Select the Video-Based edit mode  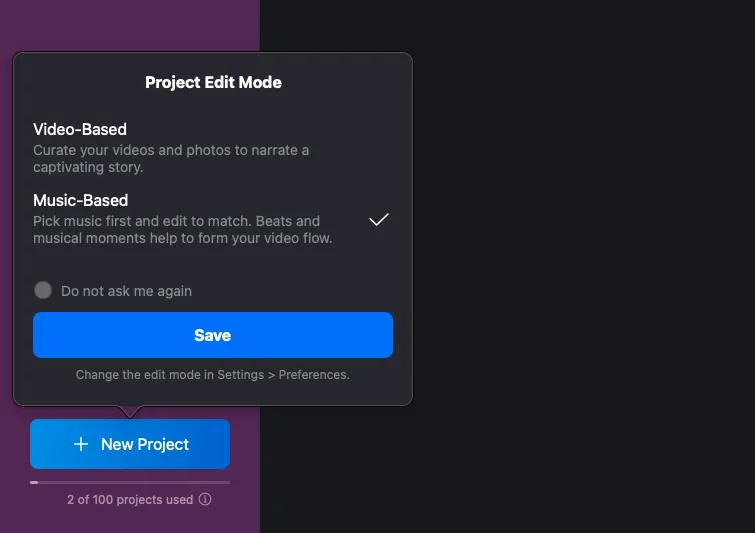[x=80, y=129]
